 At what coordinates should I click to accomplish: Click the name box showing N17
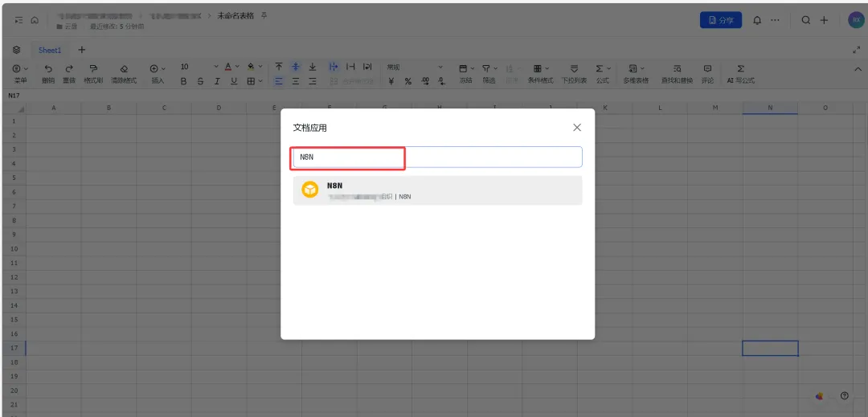(14, 96)
